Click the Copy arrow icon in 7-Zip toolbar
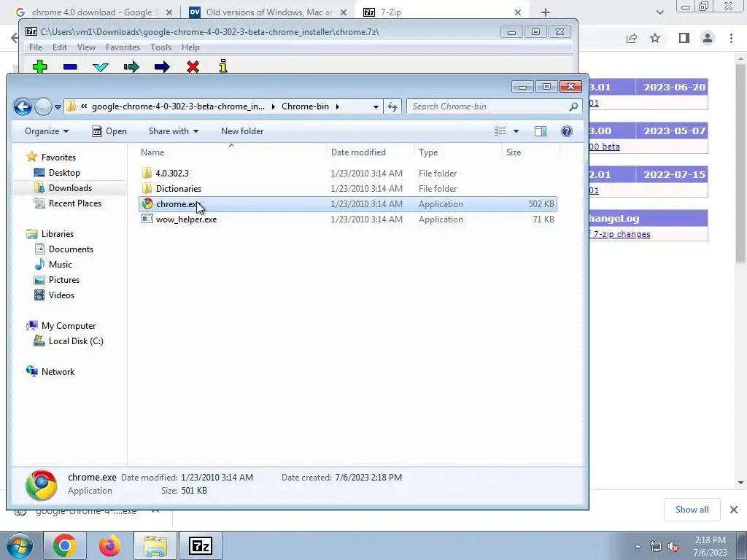The image size is (747, 560). pos(131,66)
